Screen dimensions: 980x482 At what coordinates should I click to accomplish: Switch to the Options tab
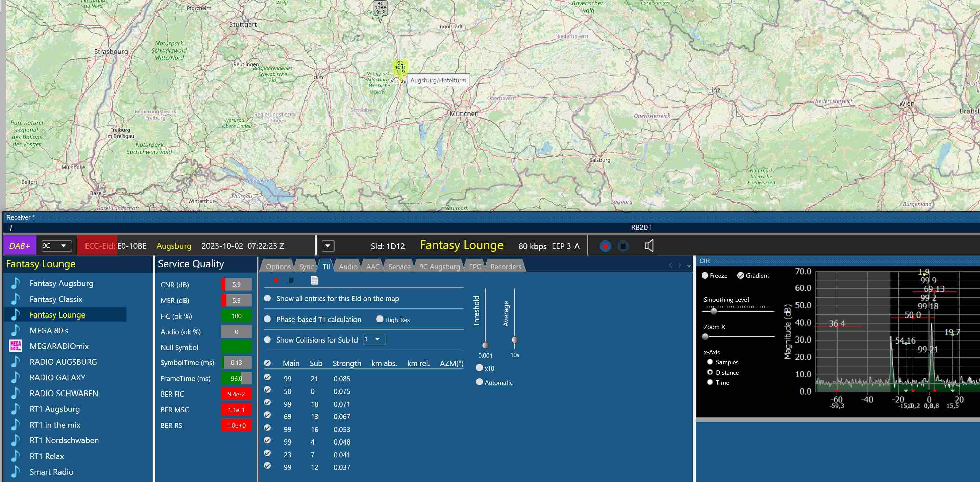click(x=278, y=267)
